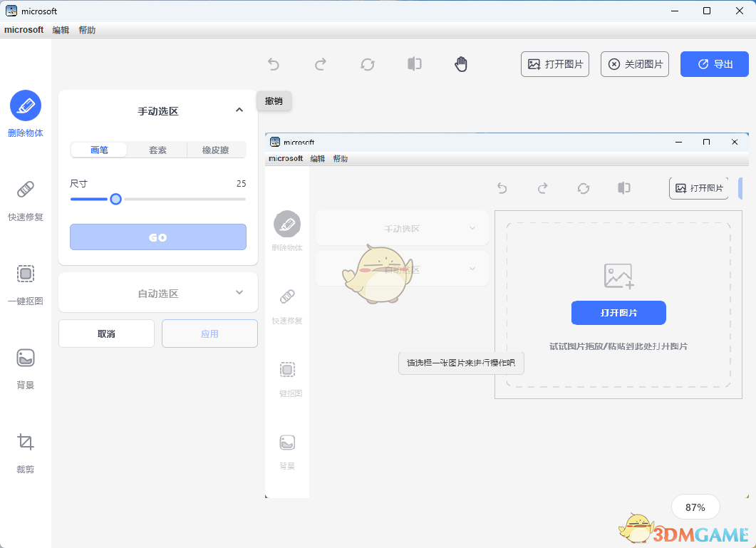Switch to 画笔 brush mode
This screenshot has height=548, width=756.
coord(99,150)
